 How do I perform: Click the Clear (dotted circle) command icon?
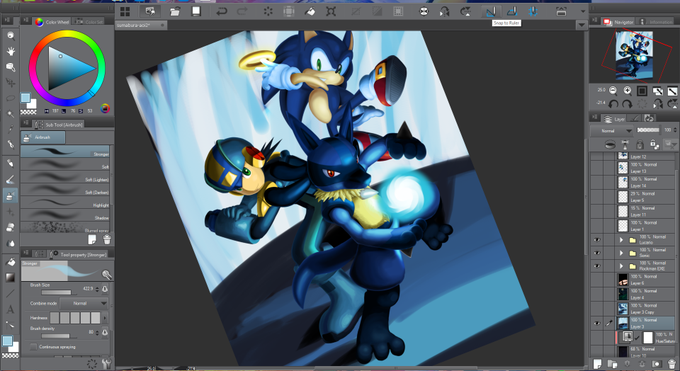tap(268, 12)
